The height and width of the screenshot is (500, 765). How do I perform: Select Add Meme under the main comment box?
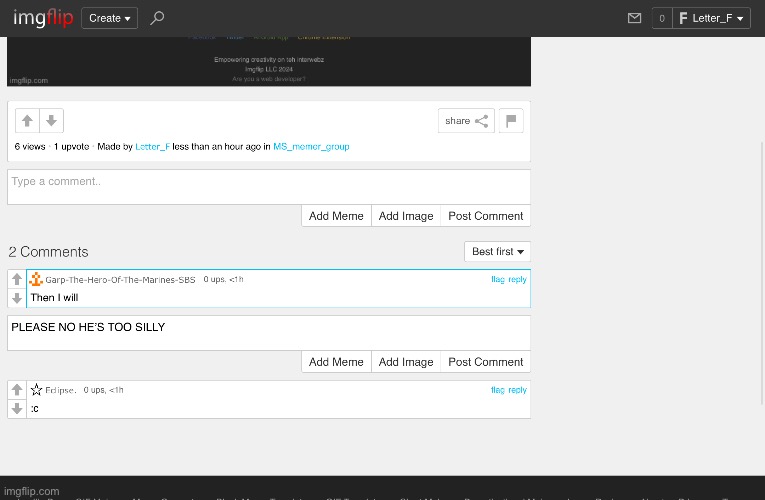pyautogui.click(x=336, y=216)
